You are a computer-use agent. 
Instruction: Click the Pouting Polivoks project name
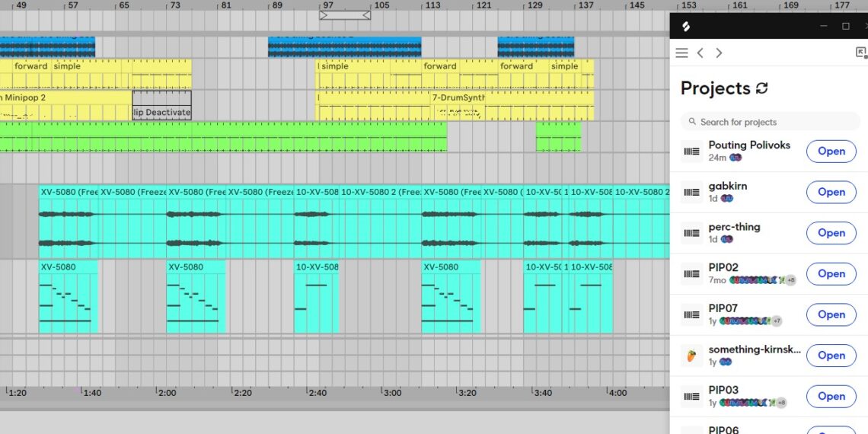click(749, 145)
